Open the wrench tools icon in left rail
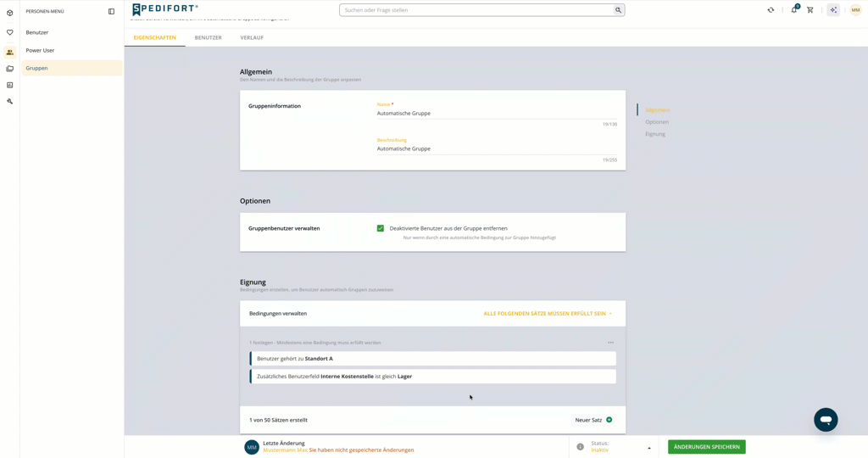868x458 pixels. pos(9,101)
